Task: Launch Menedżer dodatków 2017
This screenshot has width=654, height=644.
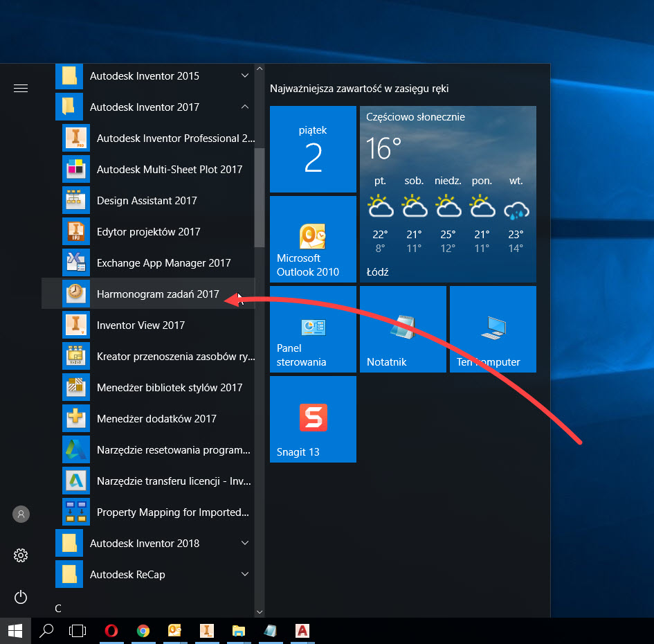Action: tap(156, 419)
